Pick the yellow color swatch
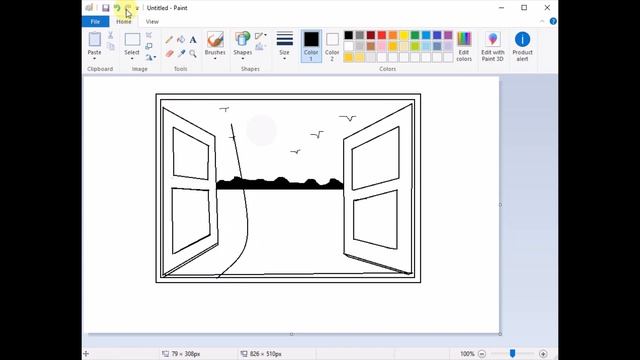 (404, 35)
